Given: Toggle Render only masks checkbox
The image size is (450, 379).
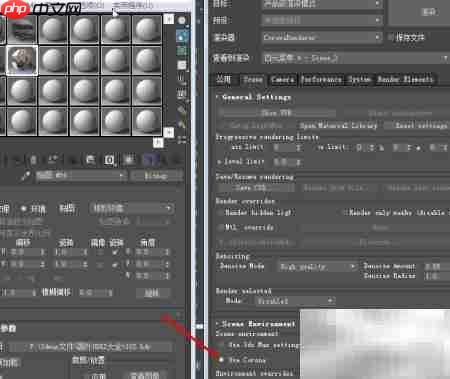Looking at the screenshot, I should (345, 212).
